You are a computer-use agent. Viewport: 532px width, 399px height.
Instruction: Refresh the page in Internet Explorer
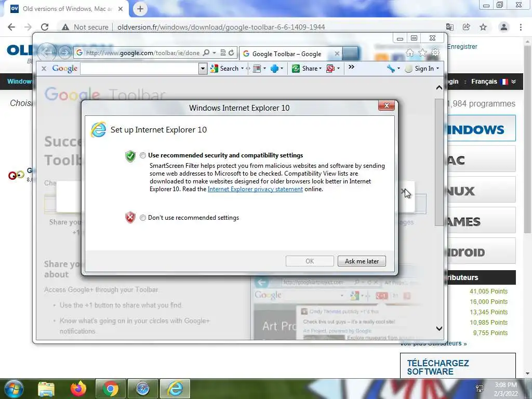(x=231, y=53)
